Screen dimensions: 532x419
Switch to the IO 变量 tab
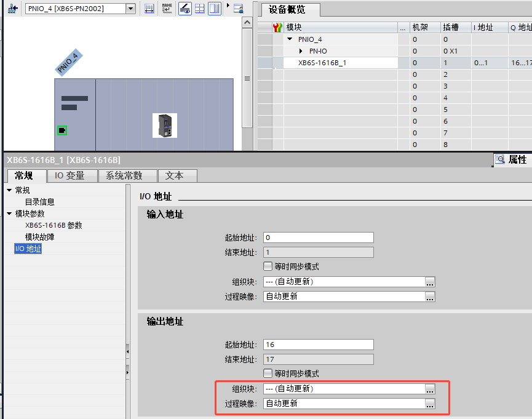pyautogui.click(x=69, y=175)
